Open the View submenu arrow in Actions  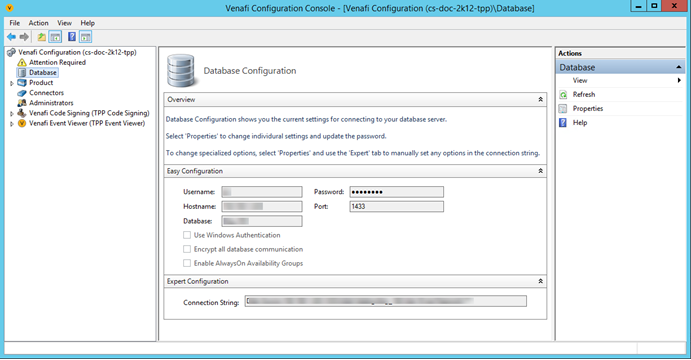click(x=679, y=80)
